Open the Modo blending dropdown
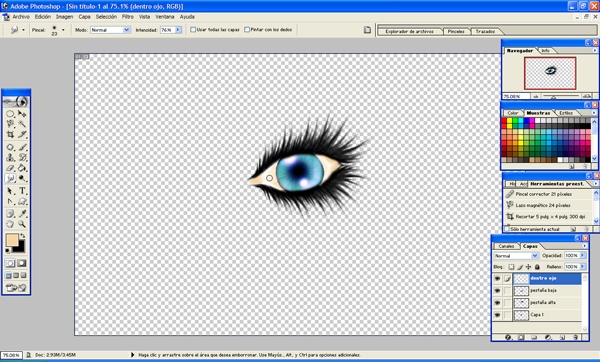This screenshot has height=362, width=600. point(110,30)
